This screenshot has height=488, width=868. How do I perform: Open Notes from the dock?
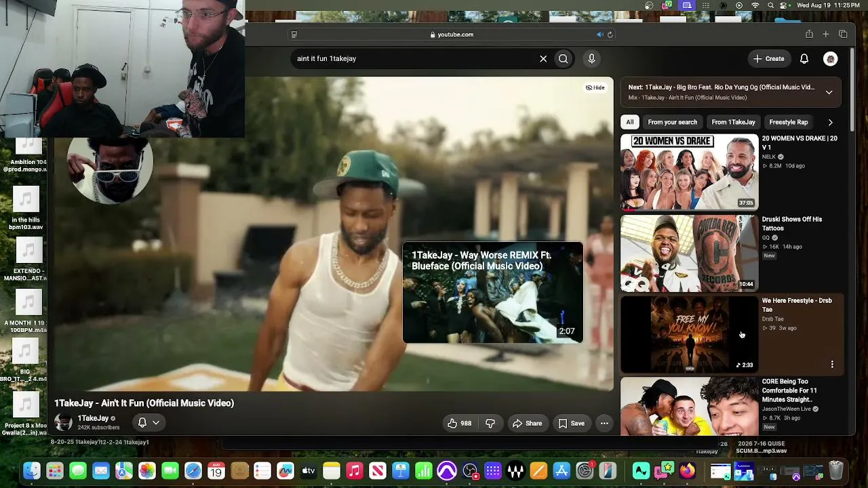[x=332, y=470]
